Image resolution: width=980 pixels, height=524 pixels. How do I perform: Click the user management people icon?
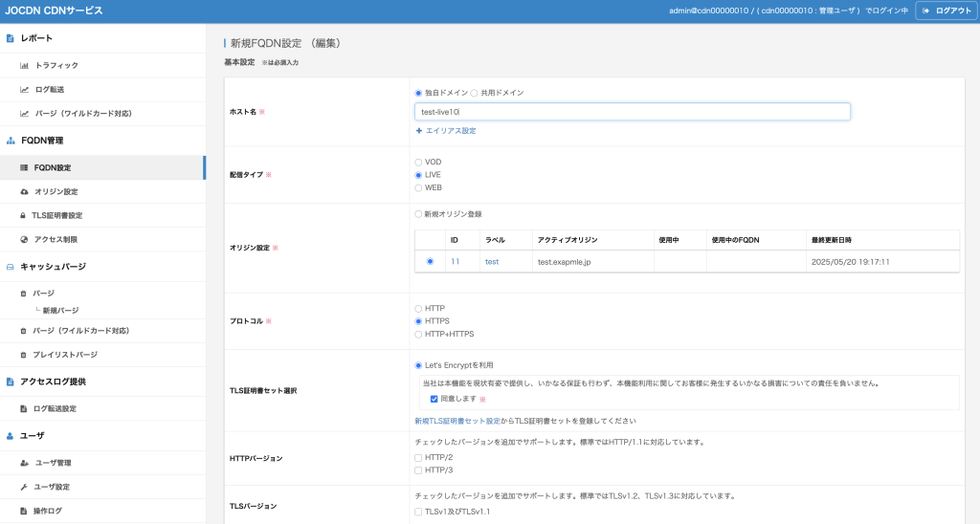point(24,463)
